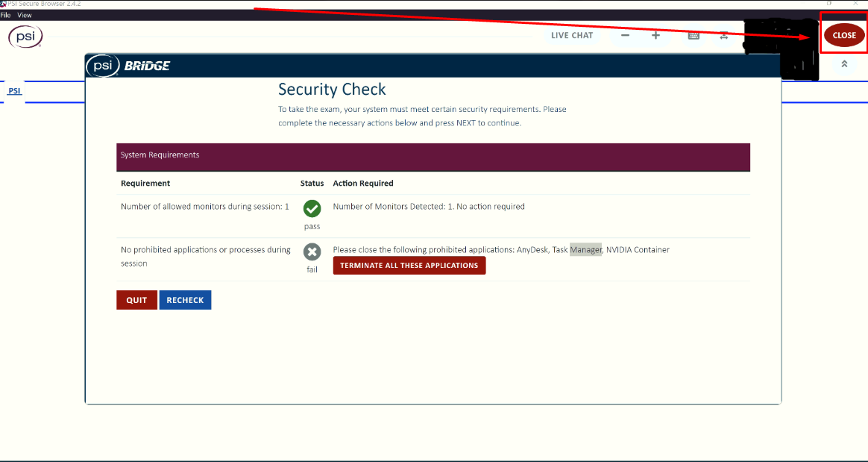Click the Security Check heading
868x462 pixels.
click(x=332, y=89)
